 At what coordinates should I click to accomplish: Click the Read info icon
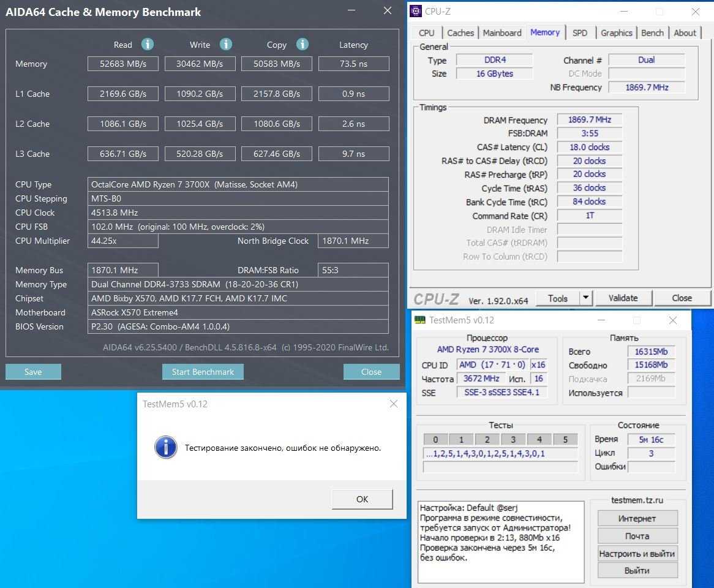click(148, 44)
